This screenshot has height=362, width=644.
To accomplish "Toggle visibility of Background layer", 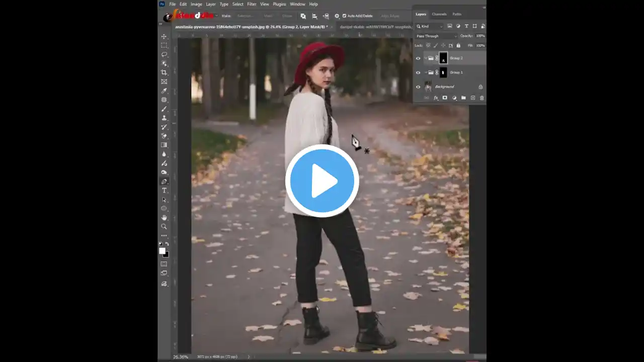I will [x=418, y=87].
